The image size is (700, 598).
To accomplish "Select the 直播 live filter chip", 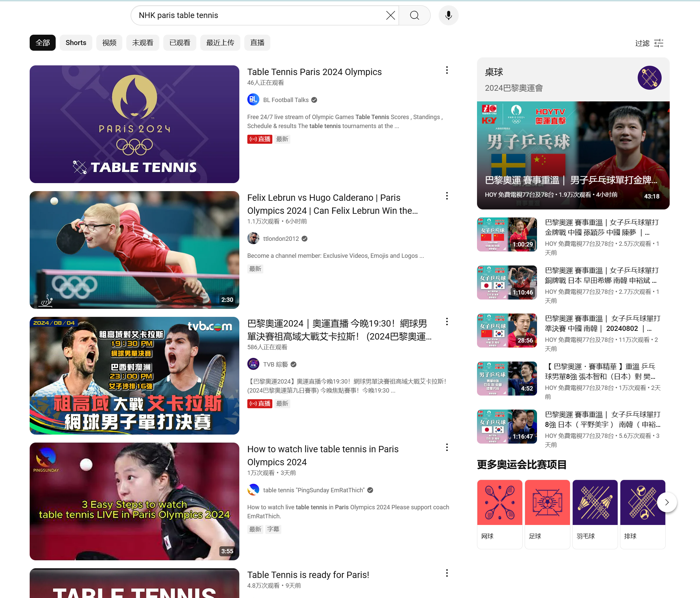I will (257, 43).
